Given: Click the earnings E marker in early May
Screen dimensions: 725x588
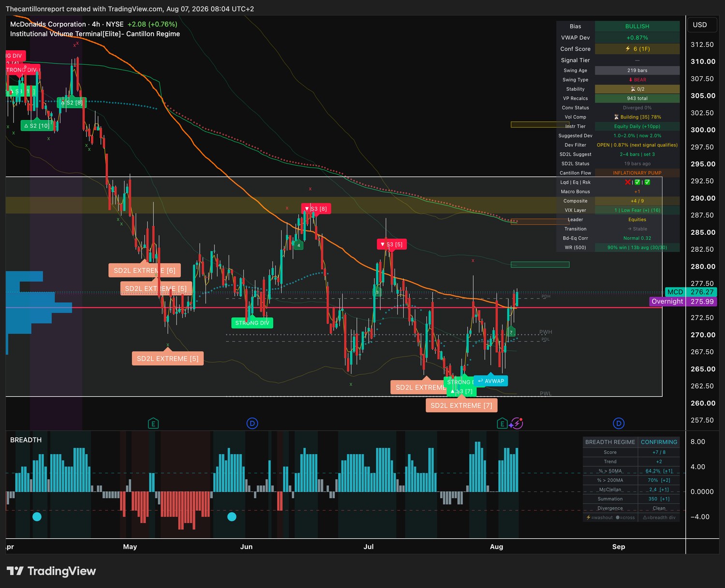Looking at the screenshot, I should (x=153, y=424).
